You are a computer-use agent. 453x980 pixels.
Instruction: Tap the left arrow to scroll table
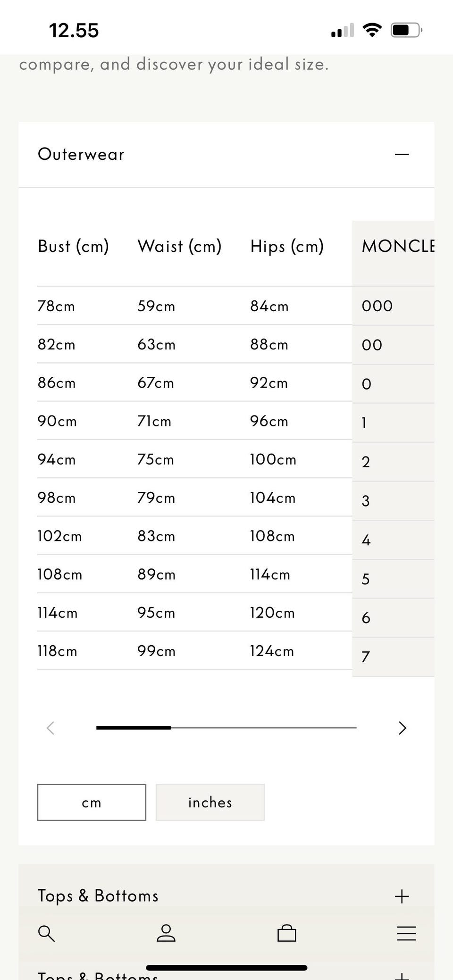pyautogui.click(x=50, y=728)
